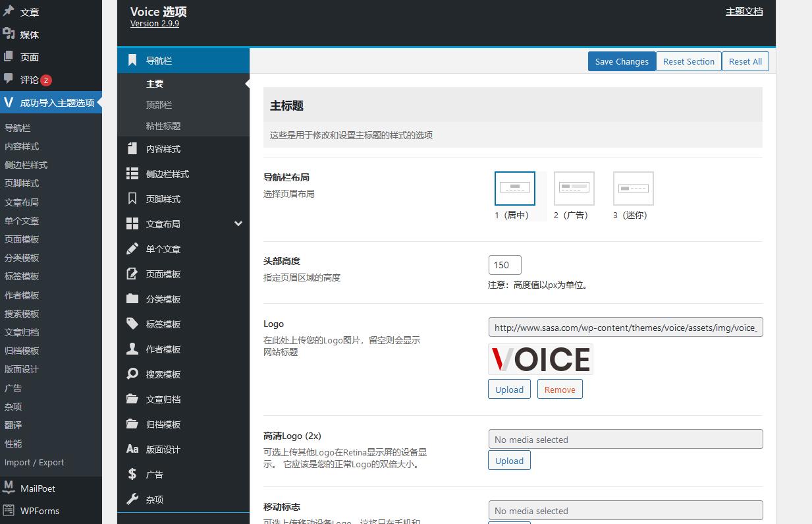The image size is (812, 524).
Task: Click the 头部高度 value field
Action: 504,265
